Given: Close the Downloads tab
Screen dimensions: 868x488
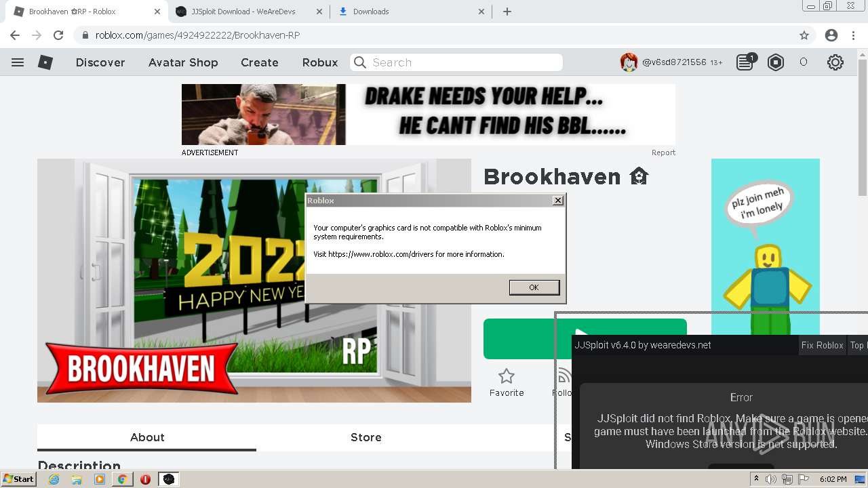Looking at the screenshot, I should pos(481,12).
